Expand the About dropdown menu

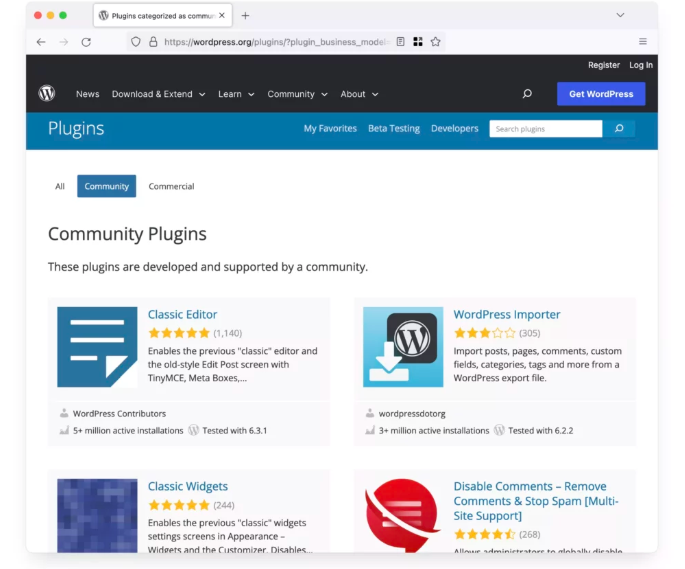[359, 94]
